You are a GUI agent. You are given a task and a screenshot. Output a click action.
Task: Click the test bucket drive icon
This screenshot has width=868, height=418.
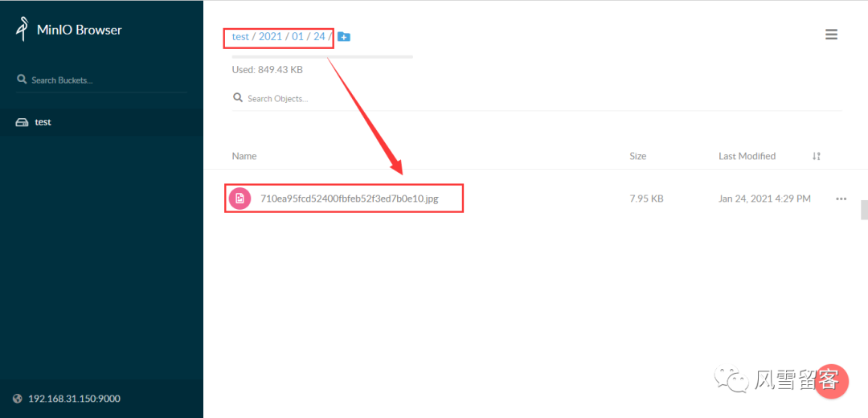[22, 122]
